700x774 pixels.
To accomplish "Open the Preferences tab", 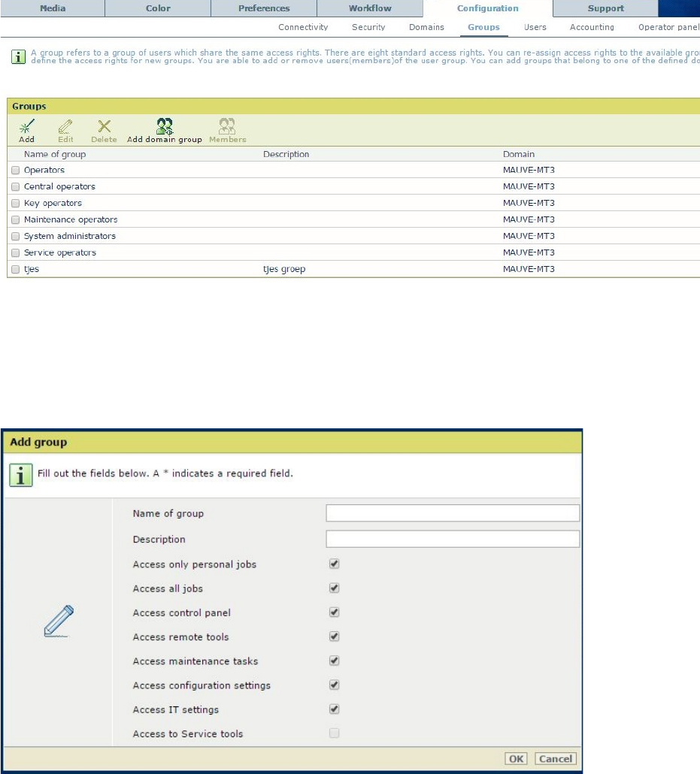I will (x=264, y=8).
